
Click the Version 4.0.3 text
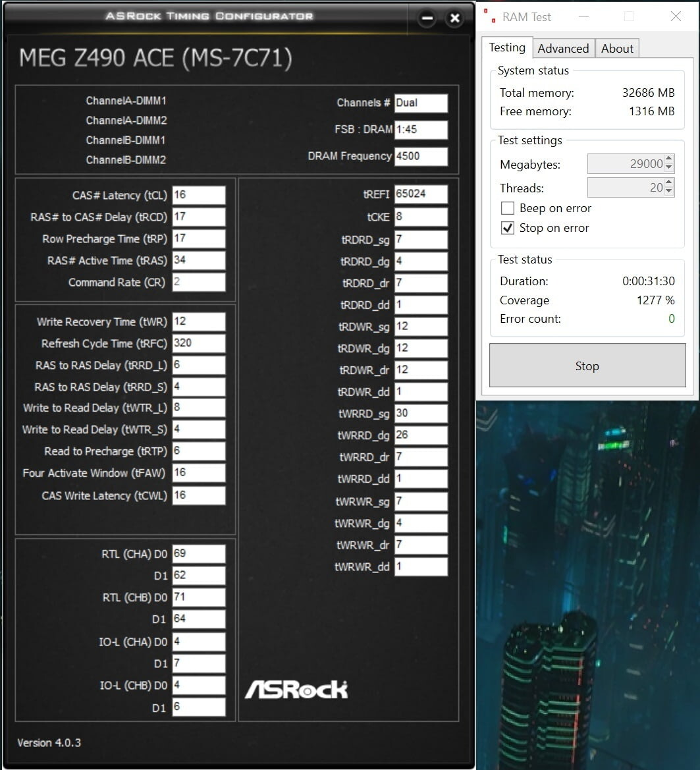click(x=49, y=742)
